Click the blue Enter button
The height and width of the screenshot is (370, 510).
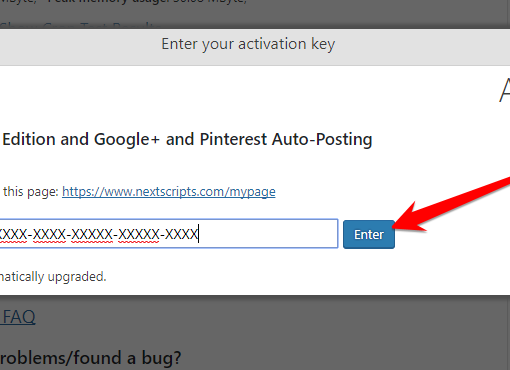click(369, 234)
